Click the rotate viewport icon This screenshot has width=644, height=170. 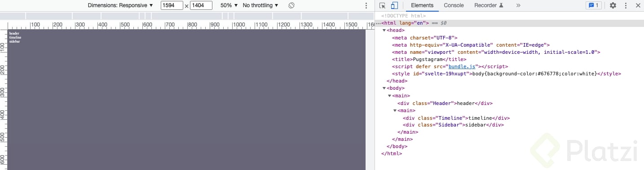(x=291, y=5)
